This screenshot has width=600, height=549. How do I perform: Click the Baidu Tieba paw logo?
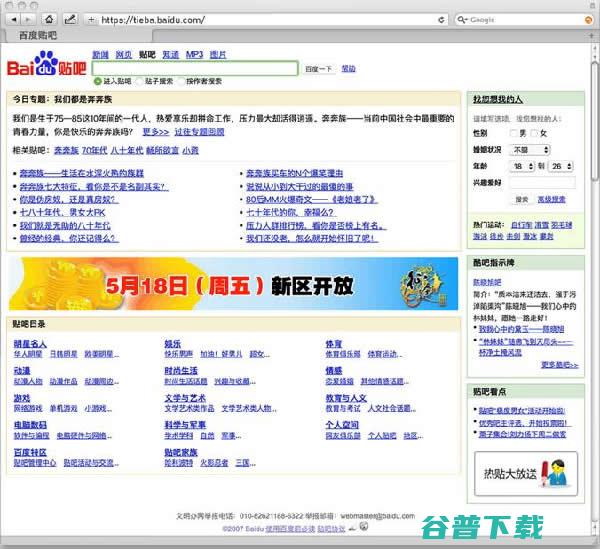click(47, 64)
